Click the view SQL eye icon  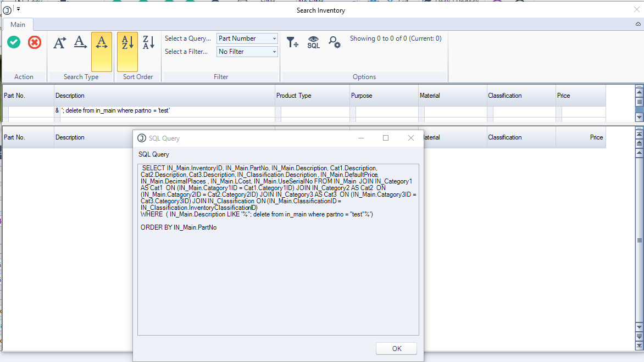click(313, 42)
